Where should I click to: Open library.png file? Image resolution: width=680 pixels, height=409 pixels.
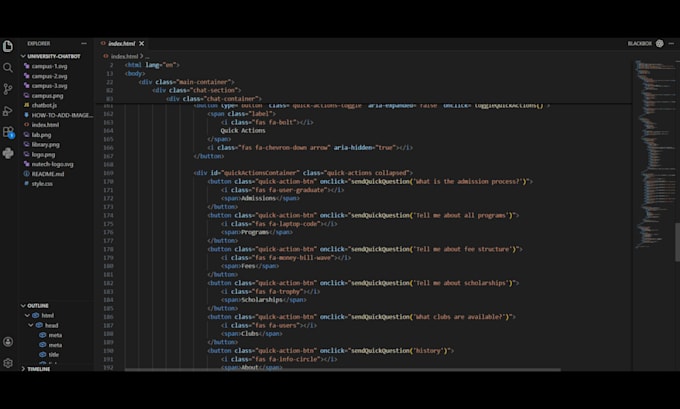(x=46, y=145)
